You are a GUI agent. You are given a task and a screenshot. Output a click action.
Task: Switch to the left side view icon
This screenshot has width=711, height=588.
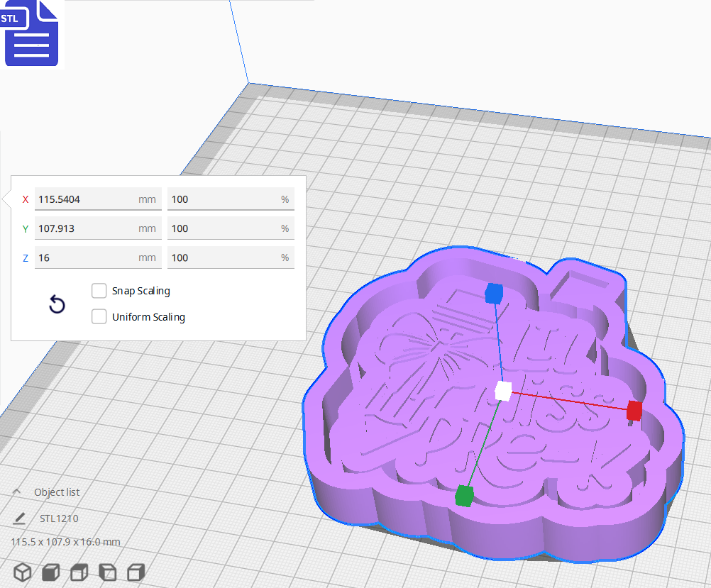tap(107, 572)
